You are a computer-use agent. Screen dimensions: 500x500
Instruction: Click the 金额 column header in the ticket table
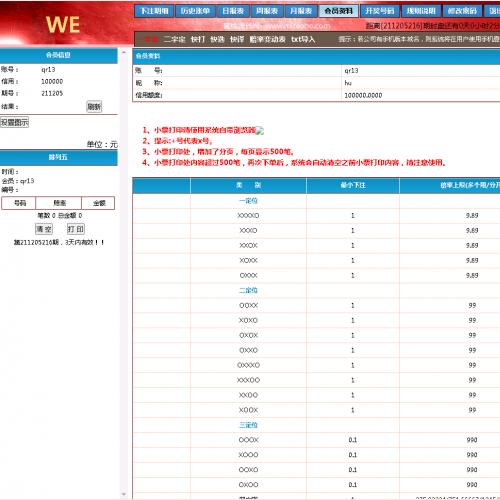coord(99,203)
